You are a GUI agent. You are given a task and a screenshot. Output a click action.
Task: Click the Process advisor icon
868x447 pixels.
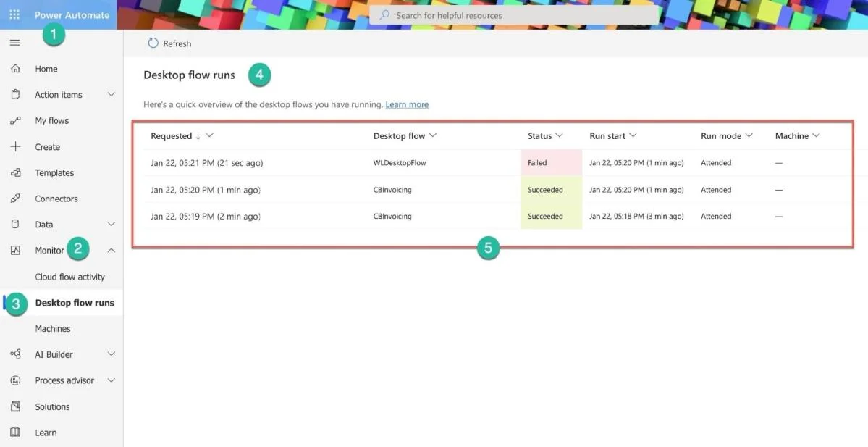15,380
